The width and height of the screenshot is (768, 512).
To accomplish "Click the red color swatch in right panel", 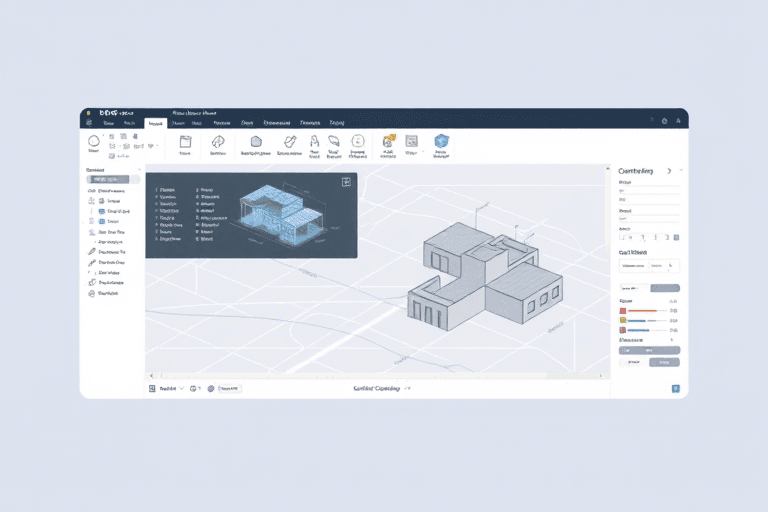I will 623,311.
